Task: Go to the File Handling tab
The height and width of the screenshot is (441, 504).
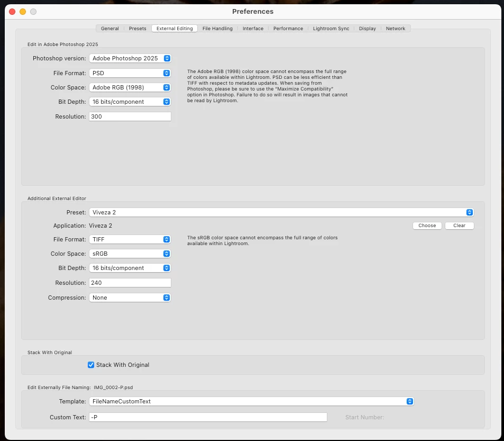Action: pos(217,28)
